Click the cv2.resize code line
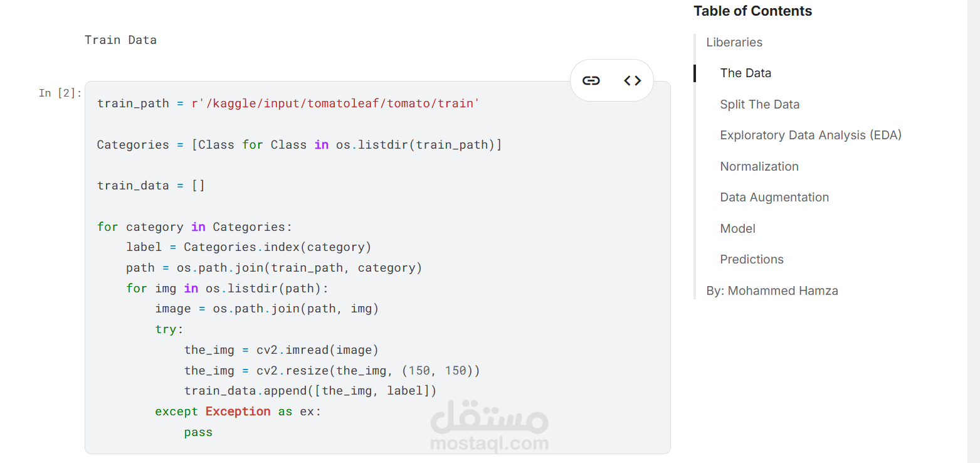Screen dimensions: 980x463 tap(332, 371)
